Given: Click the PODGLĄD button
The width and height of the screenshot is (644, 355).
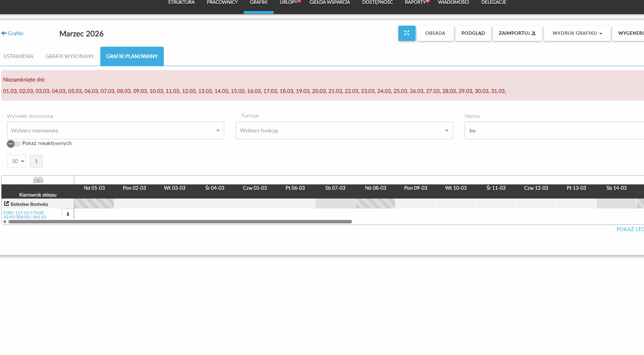Looking at the screenshot, I should 473,33.
